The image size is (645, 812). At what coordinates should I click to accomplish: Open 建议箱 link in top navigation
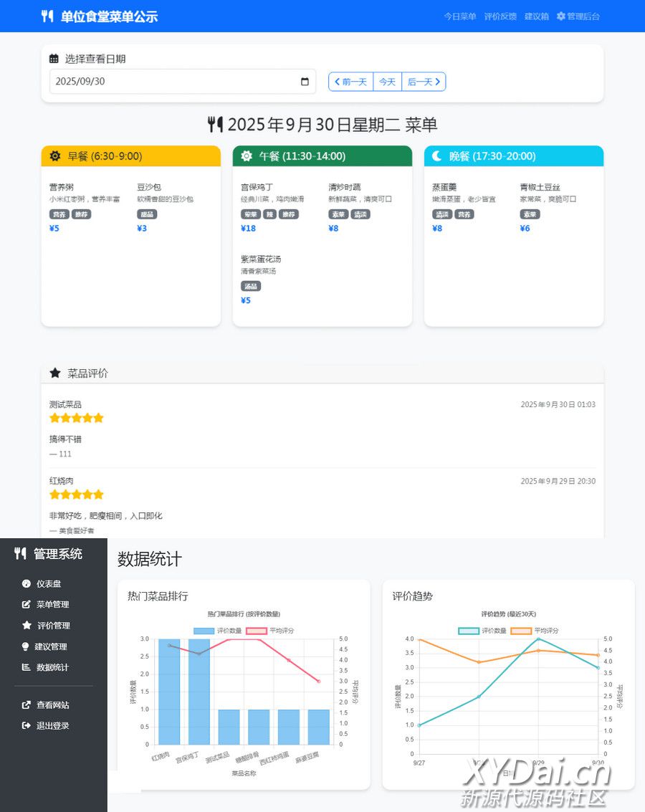537,16
